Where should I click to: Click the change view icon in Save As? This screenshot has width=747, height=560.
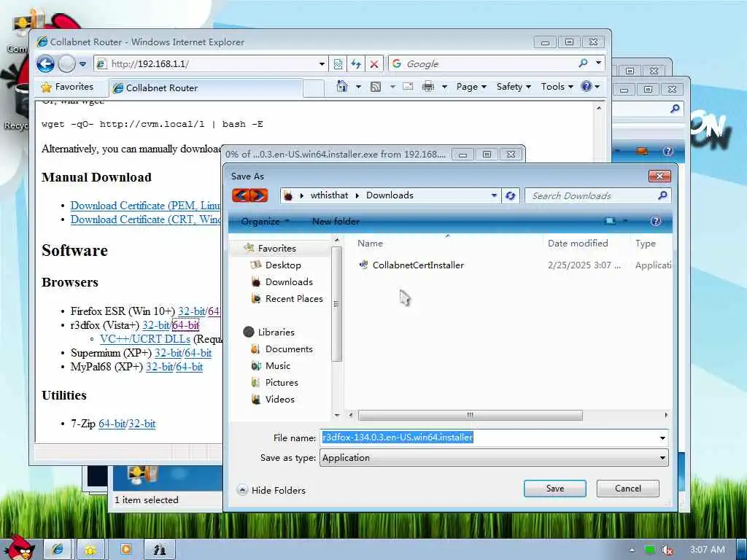click(x=610, y=221)
